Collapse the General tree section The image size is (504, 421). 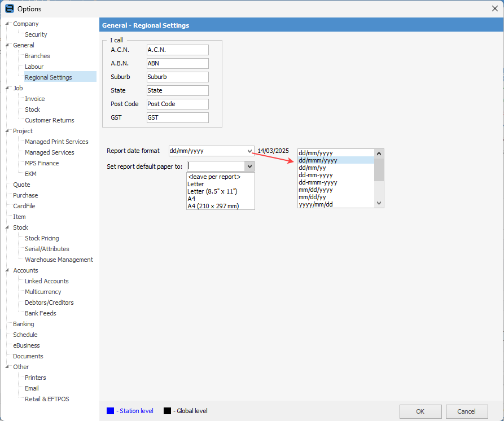click(x=6, y=45)
